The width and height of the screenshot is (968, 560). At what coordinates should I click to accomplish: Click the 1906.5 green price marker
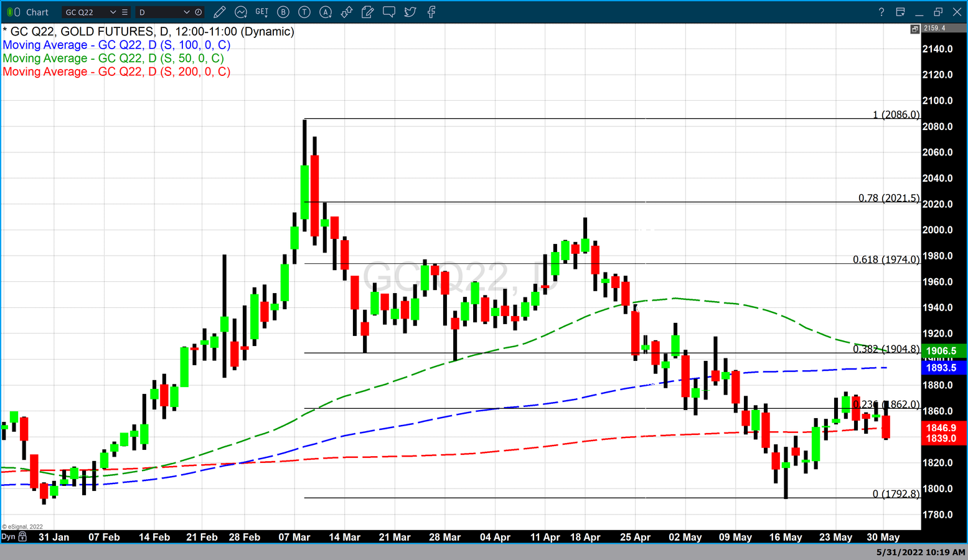coord(943,351)
